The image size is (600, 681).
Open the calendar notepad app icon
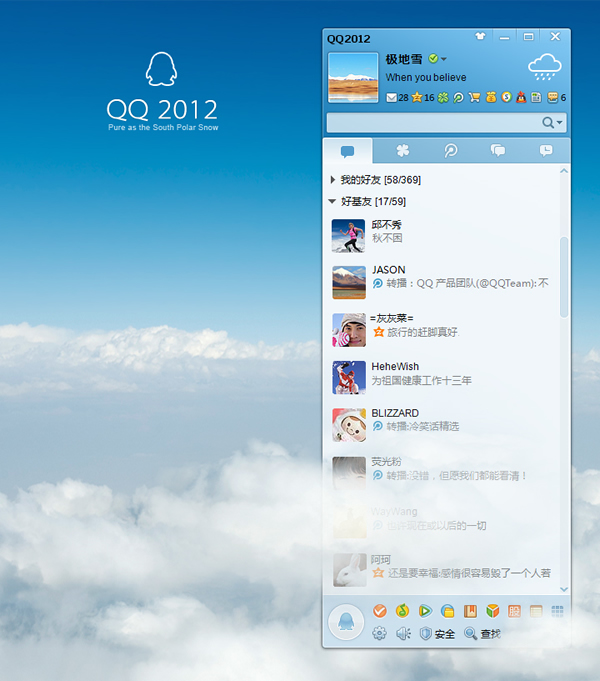point(536,611)
